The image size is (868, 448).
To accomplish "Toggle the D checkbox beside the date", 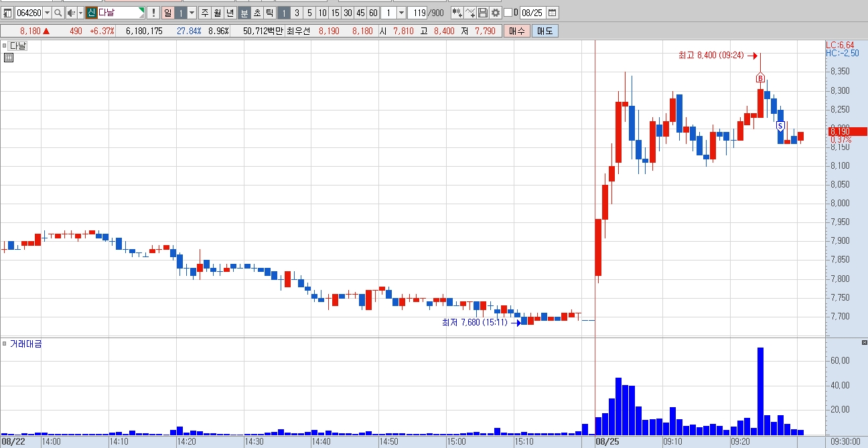I will click(508, 13).
